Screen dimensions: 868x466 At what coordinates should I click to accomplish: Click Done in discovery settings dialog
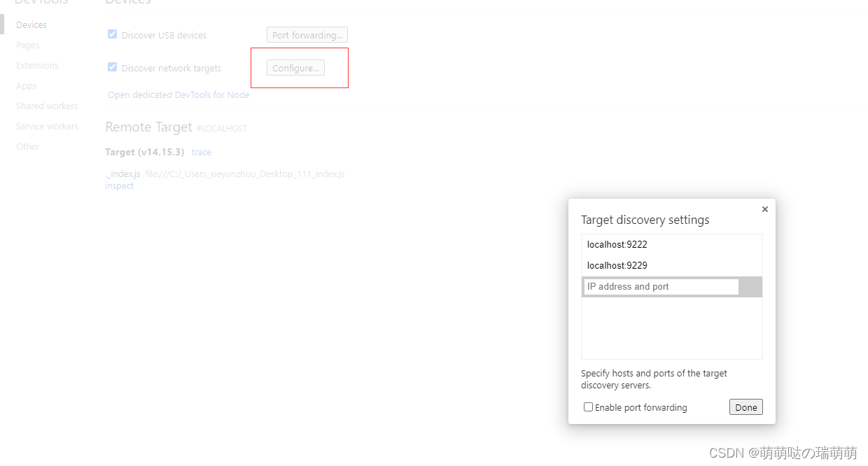746,407
